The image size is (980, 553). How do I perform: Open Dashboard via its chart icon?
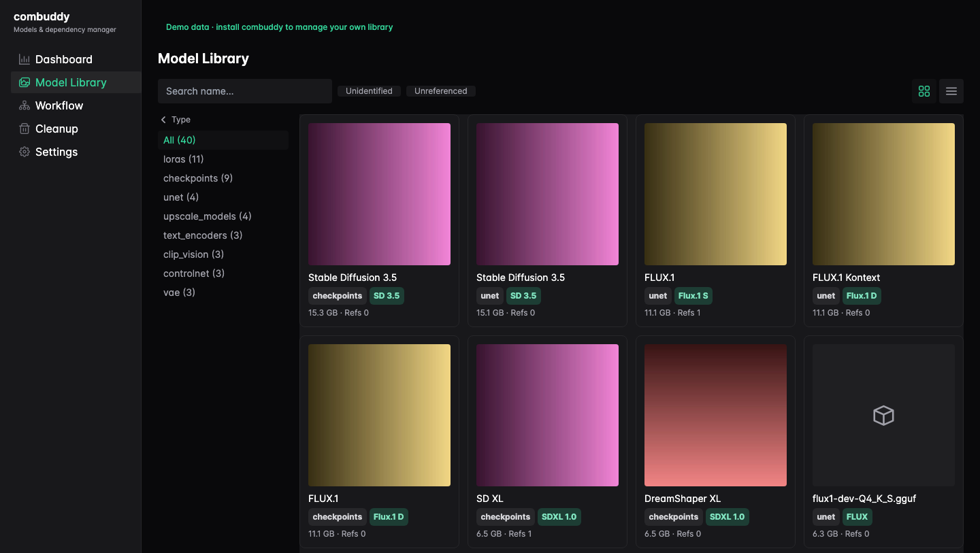click(x=24, y=59)
